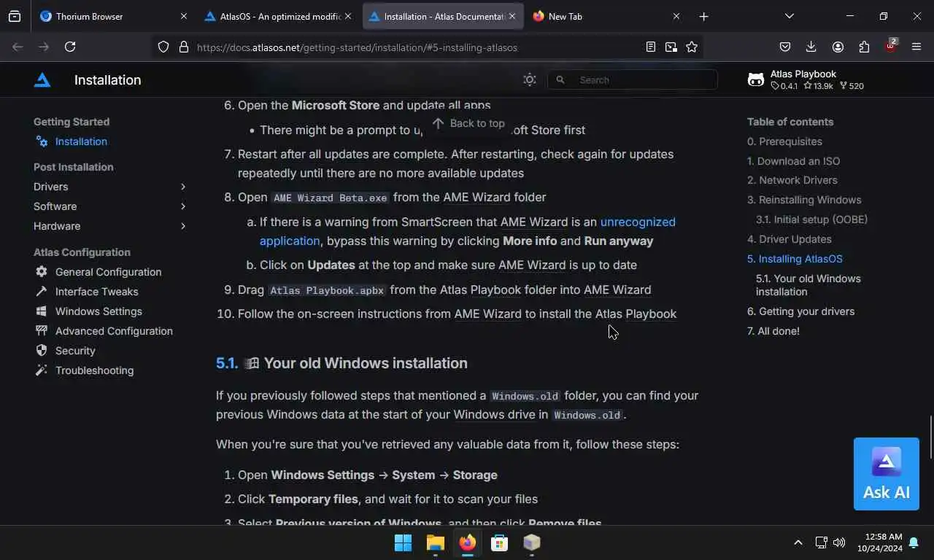
Task: Jump to 2. Network Drivers
Action: coord(792,180)
